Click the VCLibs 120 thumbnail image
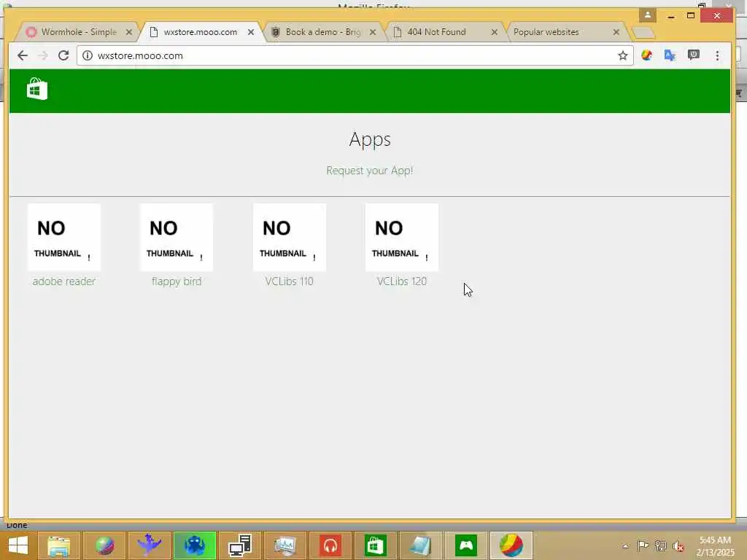This screenshot has width=747, height=560. [x=402, y=237]
